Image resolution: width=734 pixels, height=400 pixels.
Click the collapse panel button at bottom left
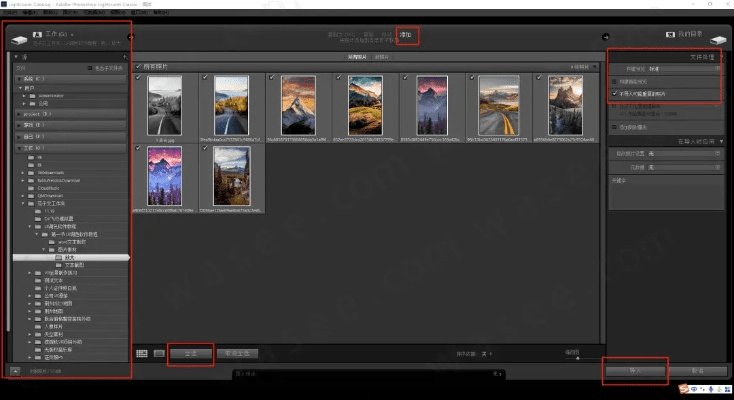[15, 370]
